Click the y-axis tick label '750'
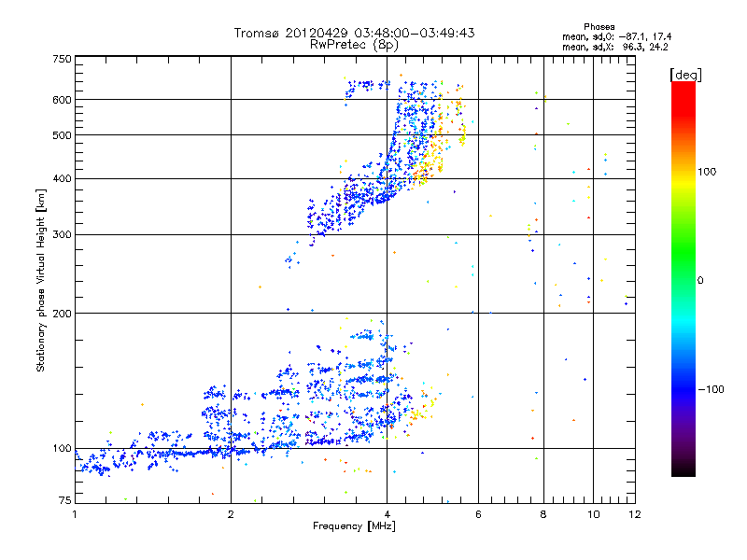Screen dimensions: 747x560 click(x=62, y=59)
